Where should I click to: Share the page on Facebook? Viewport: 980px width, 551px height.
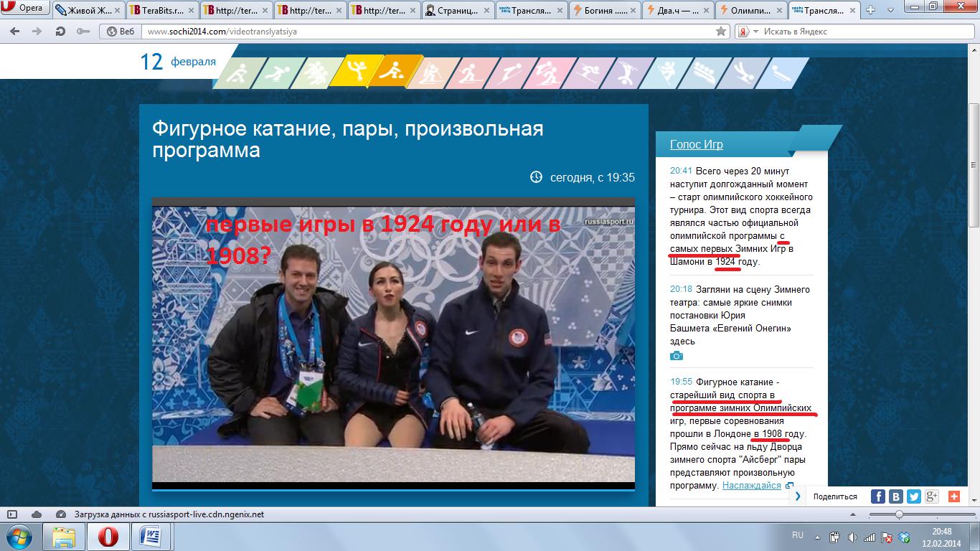pyautogui.click(x=878, y=496)
